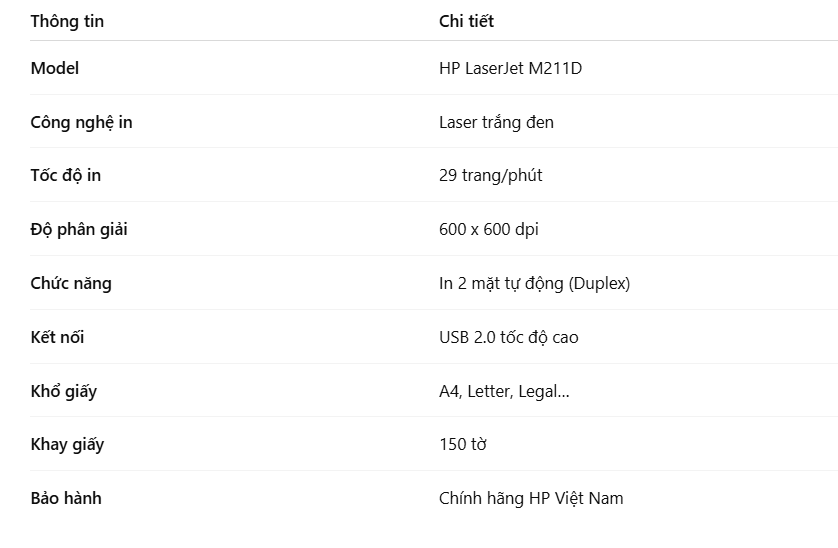Select the "Model" row label

(55, 68)
